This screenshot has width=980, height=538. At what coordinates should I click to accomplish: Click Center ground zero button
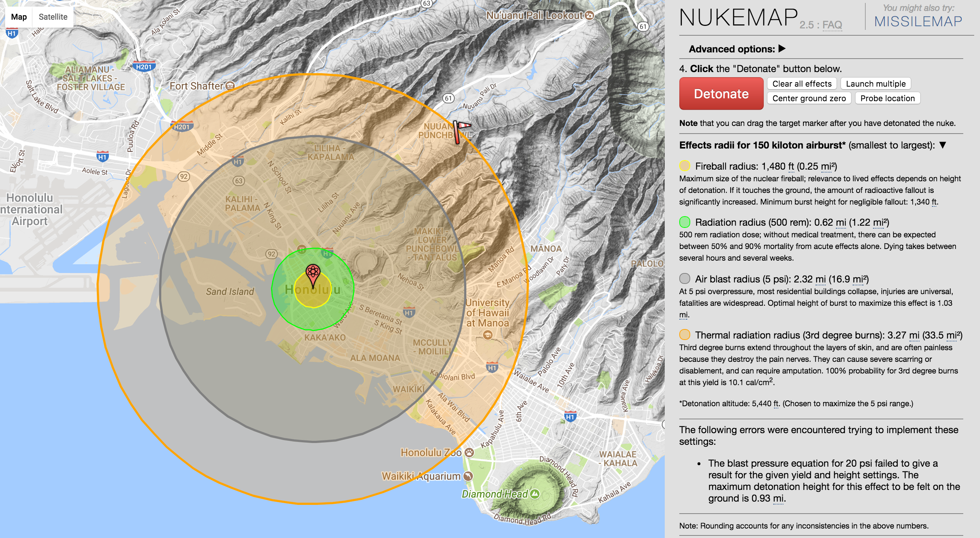(x=809, y=98)
